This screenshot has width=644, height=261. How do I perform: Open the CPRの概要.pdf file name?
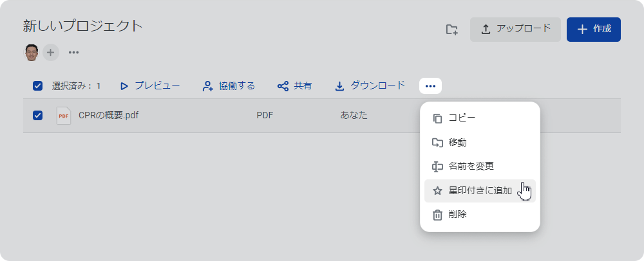coord(108,116)
